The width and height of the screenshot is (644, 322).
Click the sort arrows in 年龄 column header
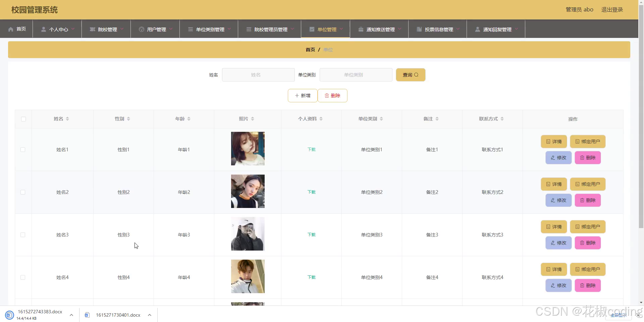point(189,119)
